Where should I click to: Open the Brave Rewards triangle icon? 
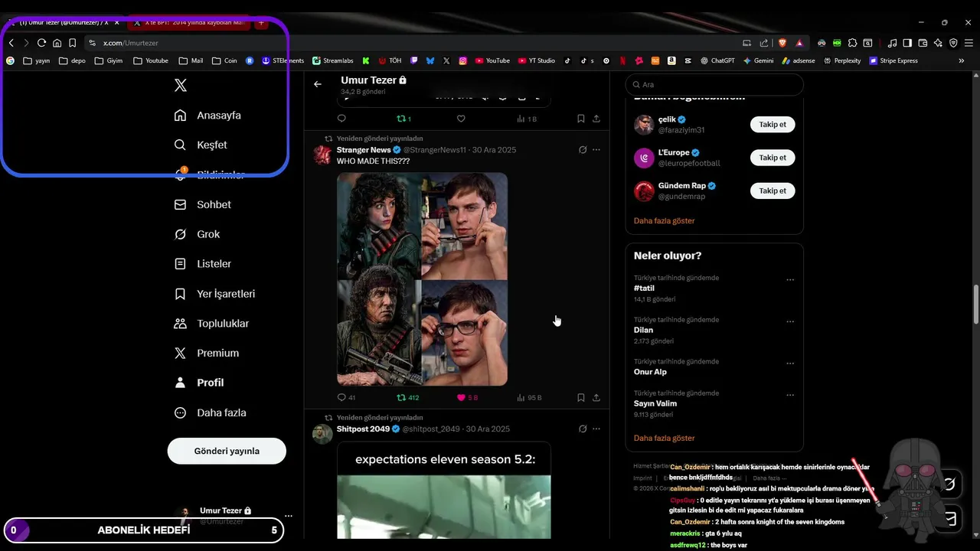[799, 43]
